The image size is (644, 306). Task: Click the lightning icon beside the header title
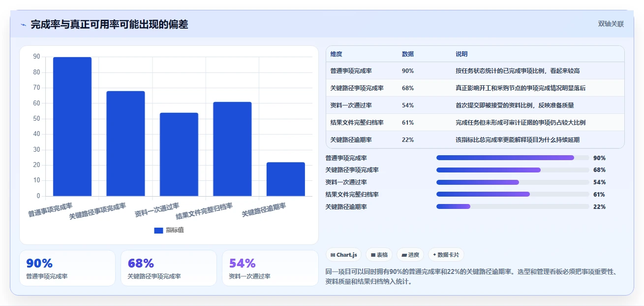(x=23, y=25)
